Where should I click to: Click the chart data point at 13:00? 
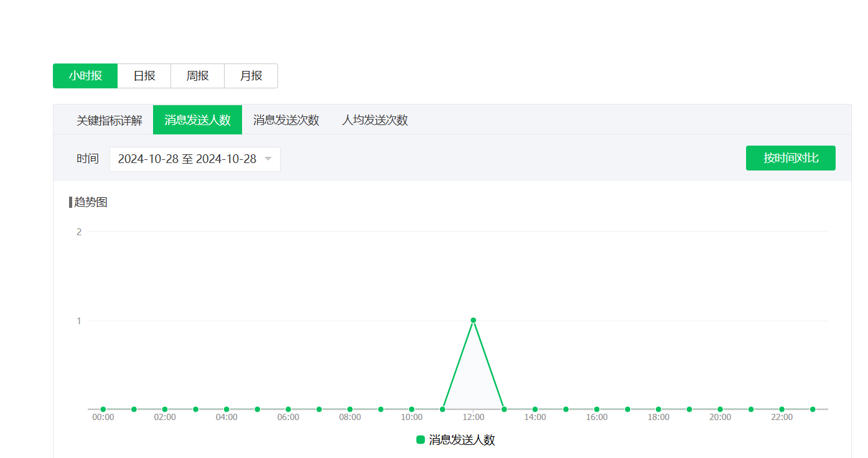pyautogui.click(x=504, y=409)
